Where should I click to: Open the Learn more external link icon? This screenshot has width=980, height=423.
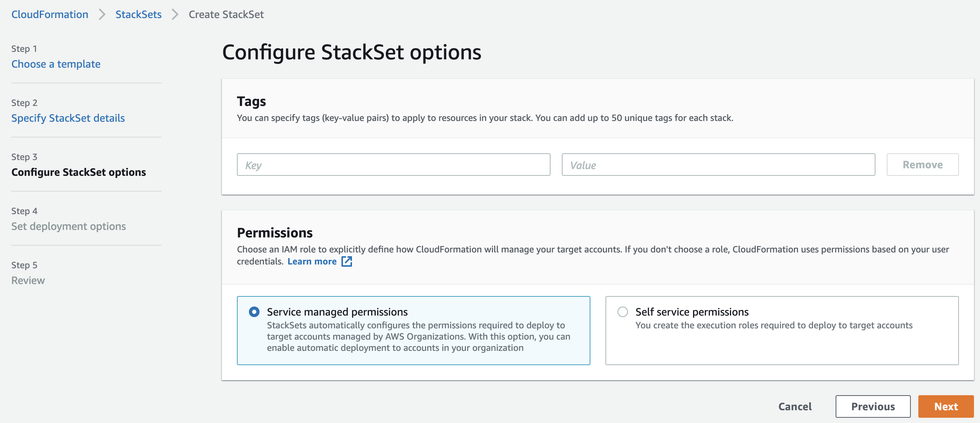(347, 261)
